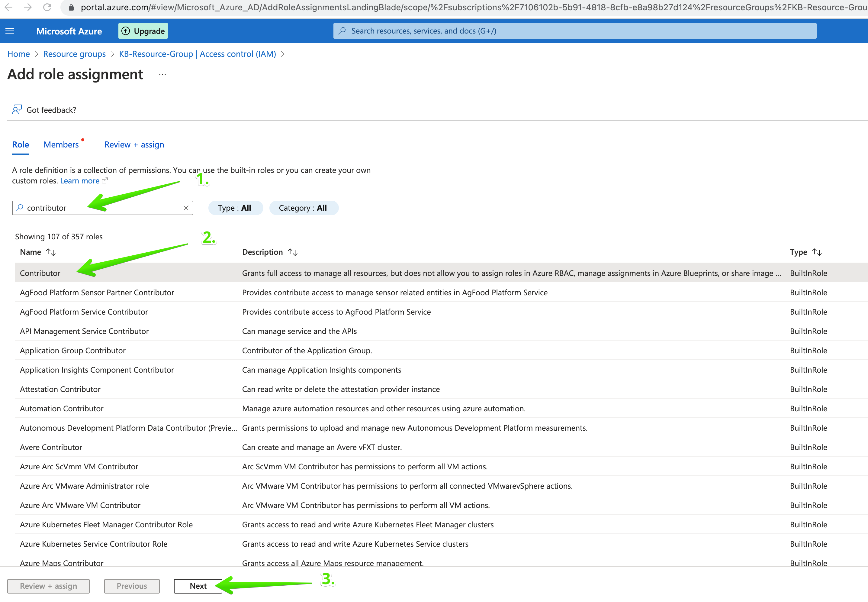Open the Learn more link
Viewport: 868px width, 602px height.
[79, 181]
